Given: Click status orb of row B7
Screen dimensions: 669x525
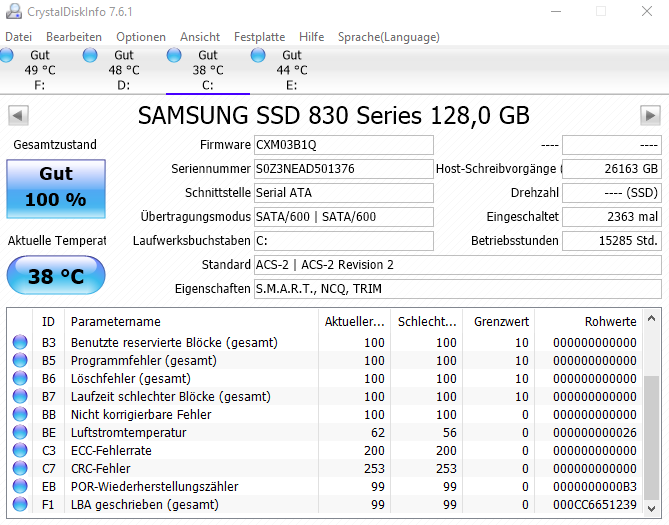Looking at the screenshot, I should pos(20,396).
